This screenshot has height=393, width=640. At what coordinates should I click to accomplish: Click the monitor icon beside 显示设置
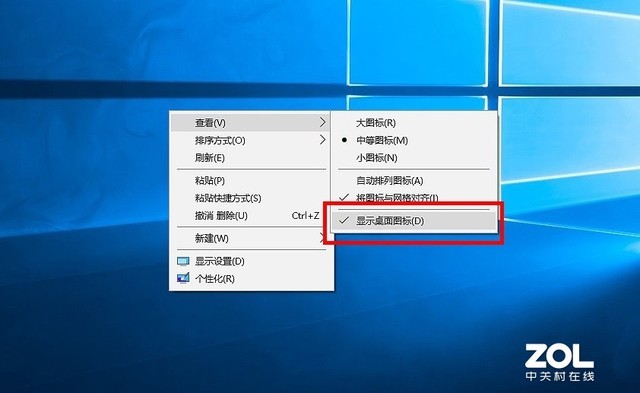point(183,261)
